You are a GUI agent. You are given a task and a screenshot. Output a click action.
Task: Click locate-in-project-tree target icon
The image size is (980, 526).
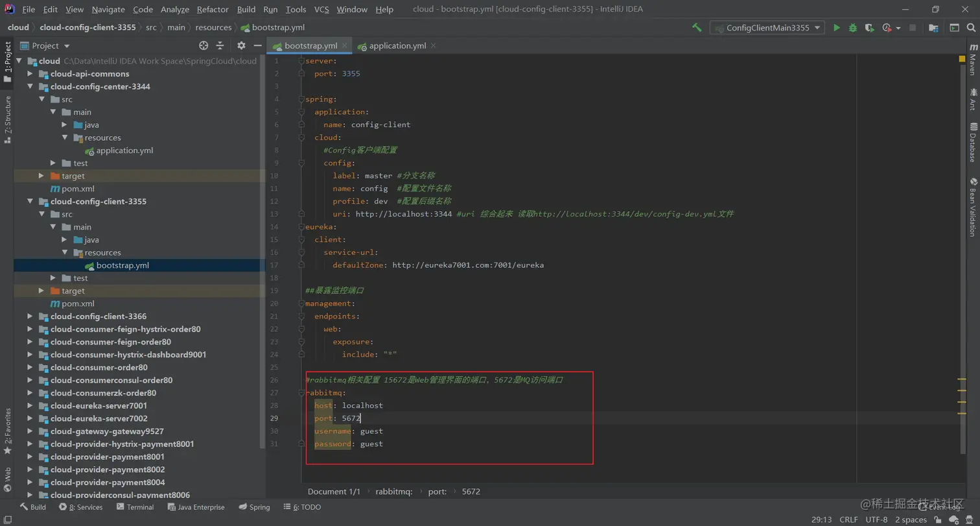pos(204,45)
